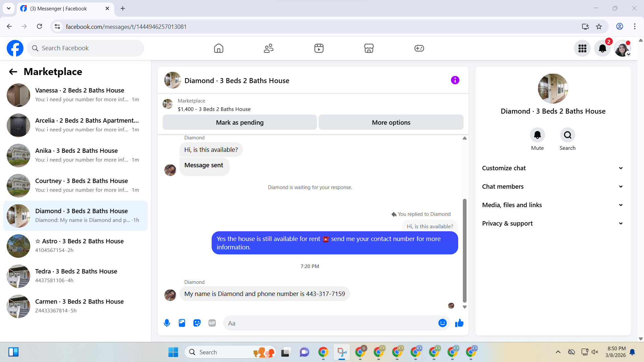Open the sticker picker icon
644x362 pixels.
tap(197, 323)
